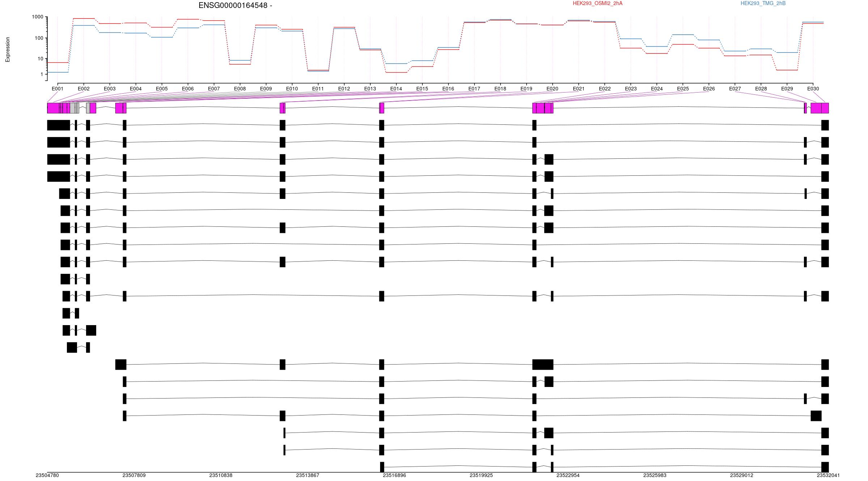The image size is (868, 481).
Task: Click exon bin label E013
Action: [370, 89]
